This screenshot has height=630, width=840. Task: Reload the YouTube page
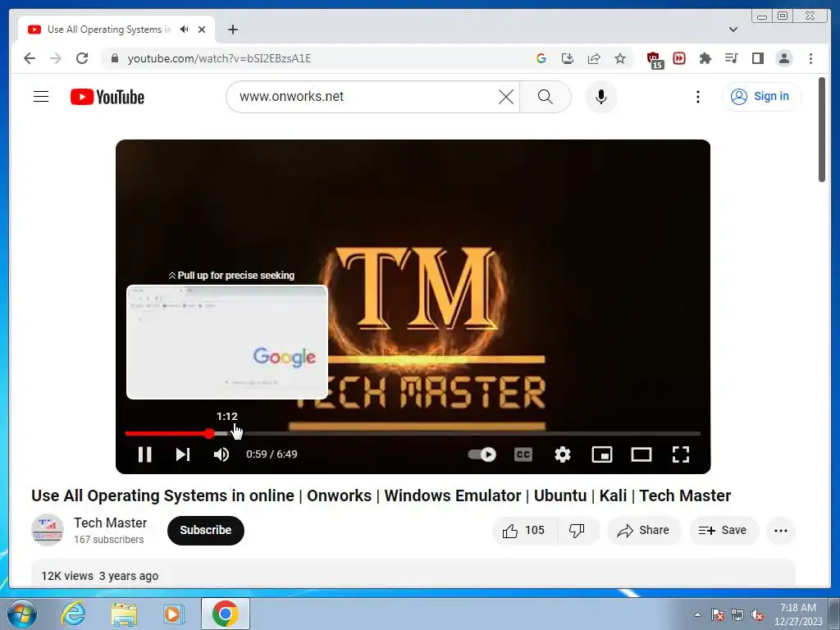click(82, 58)
